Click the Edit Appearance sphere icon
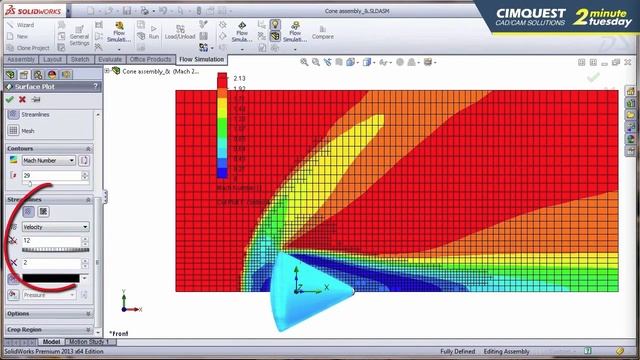Viewport: 640px width, 360px height. [400, 62]
